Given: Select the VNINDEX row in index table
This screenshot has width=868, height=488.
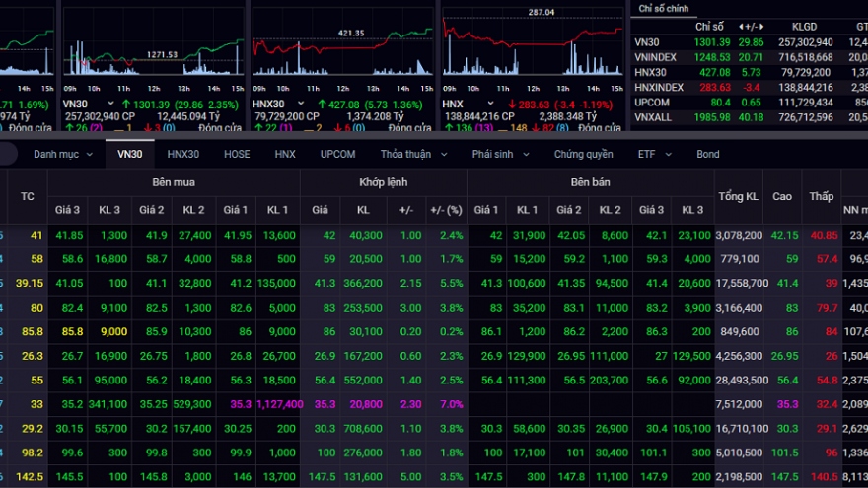Looking at the screenshot, I should (x=750, y=57).
